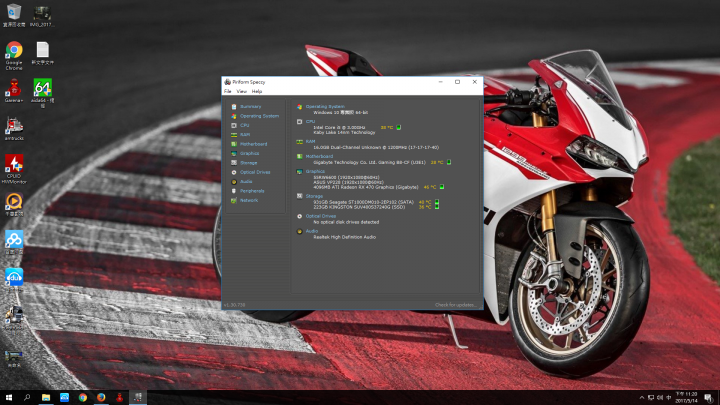720x405 pixels.
Task: Go to Motherboard in the sidebar
Action: click(x=253, y=144)
